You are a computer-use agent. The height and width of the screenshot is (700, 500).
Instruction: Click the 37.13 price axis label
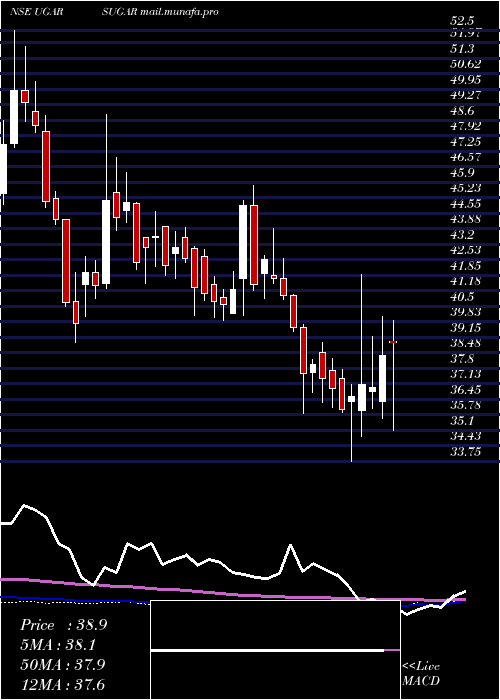coord(466,374)
